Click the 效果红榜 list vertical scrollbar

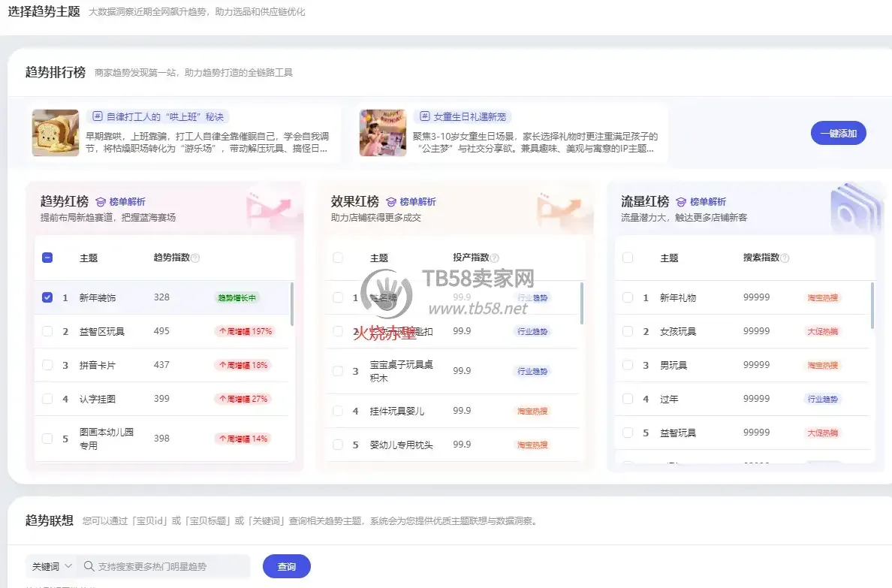coord(582,303)
